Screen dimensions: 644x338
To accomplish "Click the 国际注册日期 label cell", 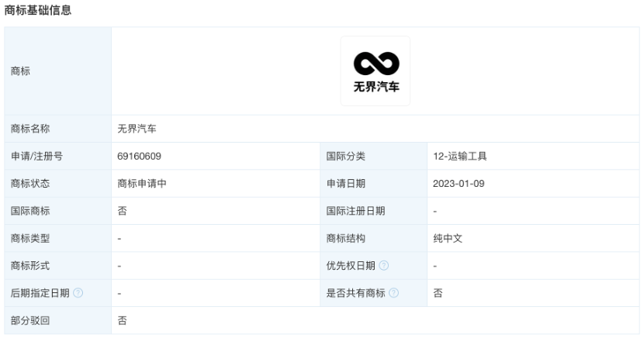I will tap(373, 211).
